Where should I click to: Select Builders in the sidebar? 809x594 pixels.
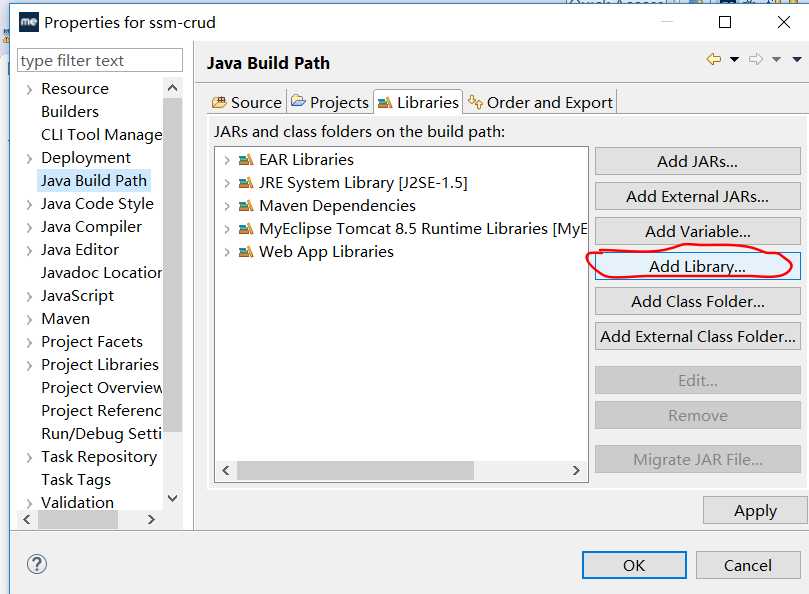[x=70, y=111]
